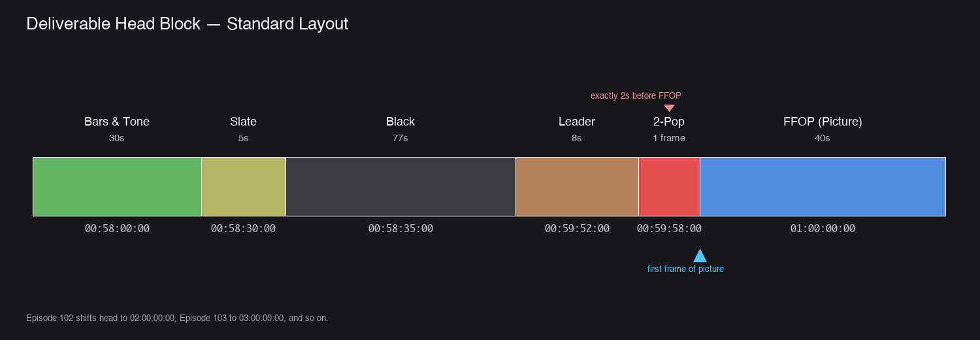Click the 00:58:30:00 timecode label
Image resolution: width=980 pixels, height=340 pixels.
[x=243, y=229]
